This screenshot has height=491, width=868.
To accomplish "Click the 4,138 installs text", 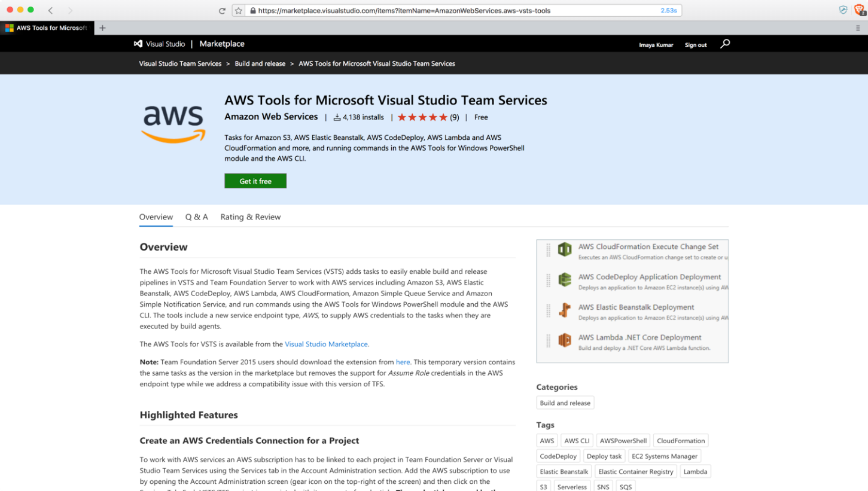I will [x=364, y=117].
